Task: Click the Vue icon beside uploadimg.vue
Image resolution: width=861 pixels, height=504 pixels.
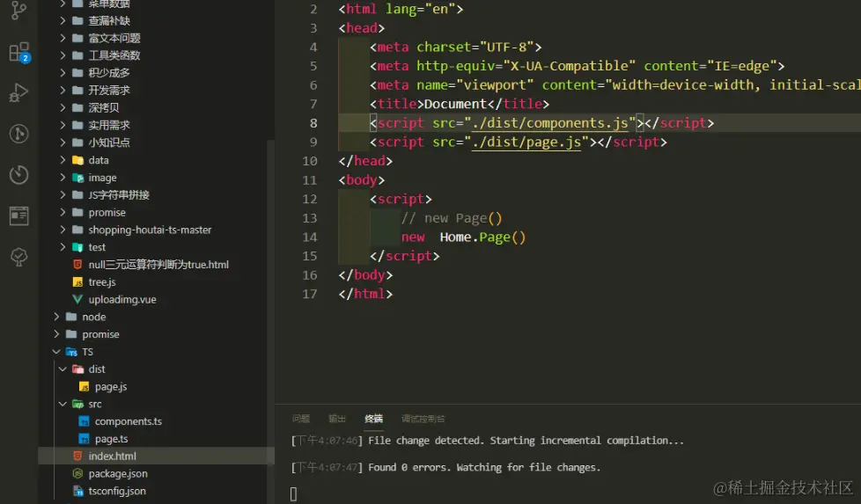Action: tap(78, 299)
